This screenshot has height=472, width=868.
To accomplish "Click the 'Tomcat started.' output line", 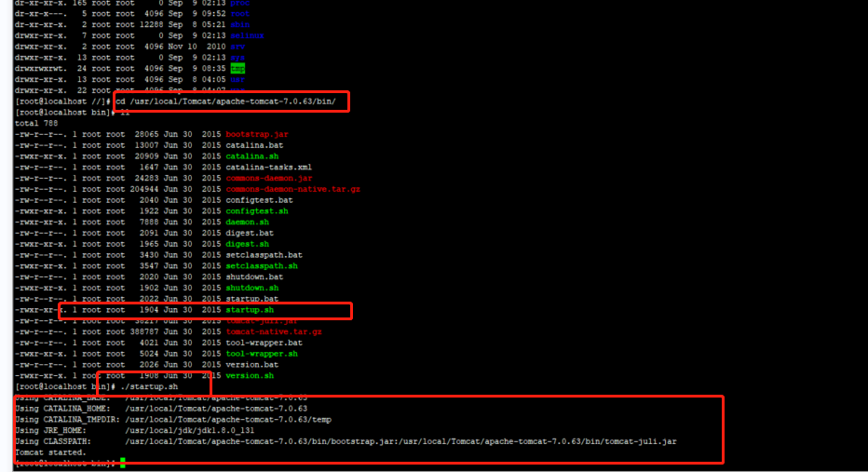I will pos(51,452).
